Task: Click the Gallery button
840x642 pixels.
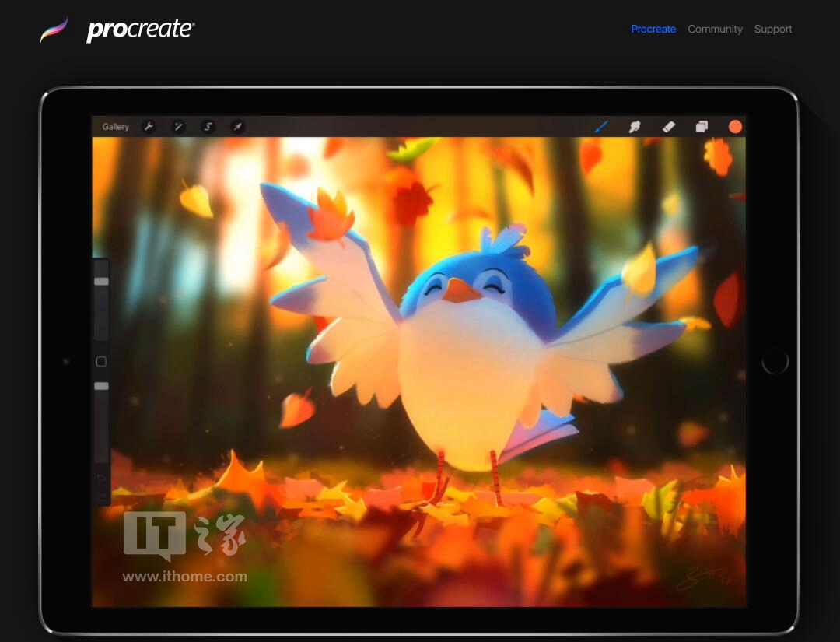Action: (116, 127)
